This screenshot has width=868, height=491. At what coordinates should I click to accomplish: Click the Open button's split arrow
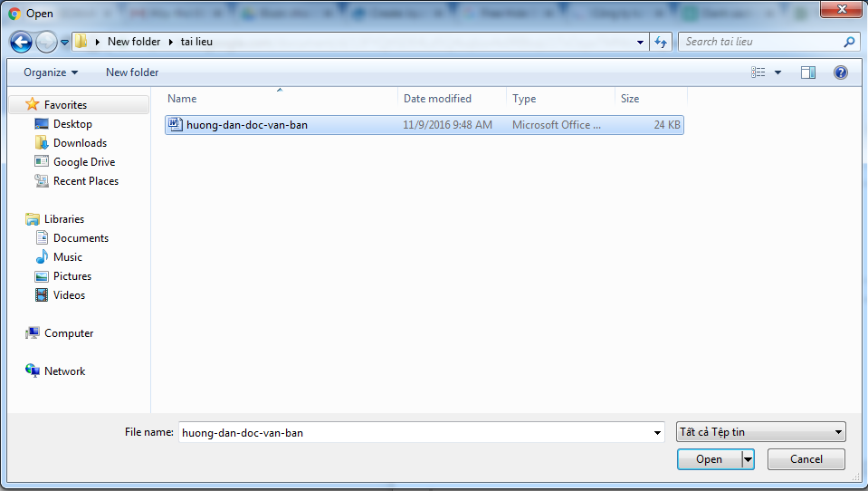[748, 459]
